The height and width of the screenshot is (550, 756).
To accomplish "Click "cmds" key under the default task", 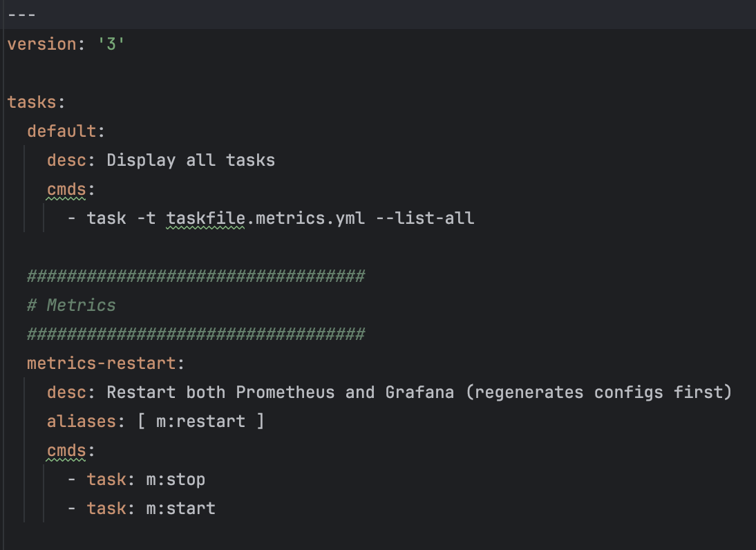I will point(66,189).
